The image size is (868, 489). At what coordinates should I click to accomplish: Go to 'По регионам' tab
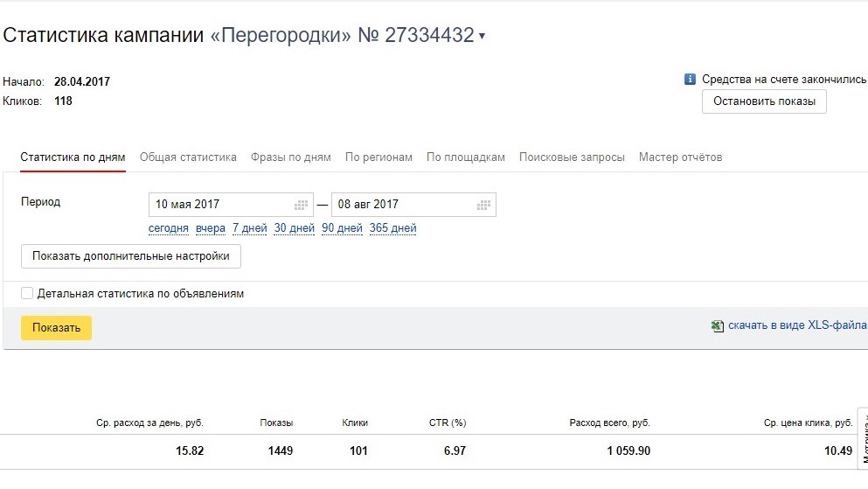click(x=378, y=157)
